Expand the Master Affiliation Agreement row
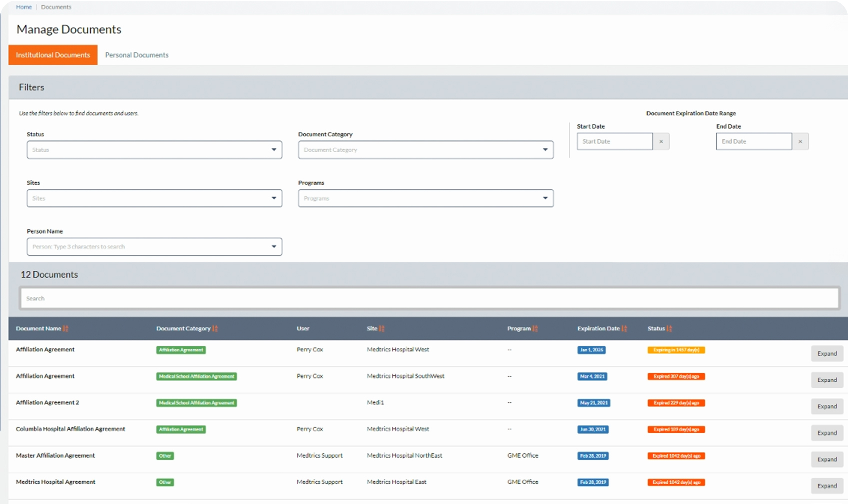This screenshot has height=504, width=848. point(827,459)
